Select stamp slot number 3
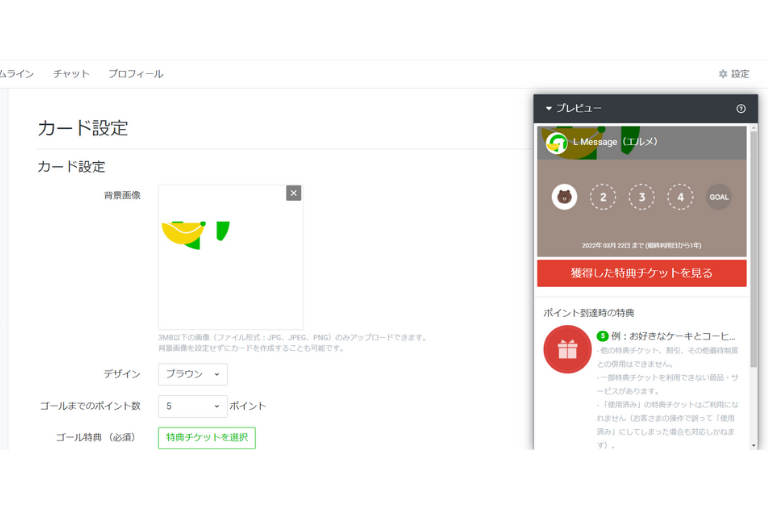Viewport: 768px width, 512px height. [x=642, y=197]
